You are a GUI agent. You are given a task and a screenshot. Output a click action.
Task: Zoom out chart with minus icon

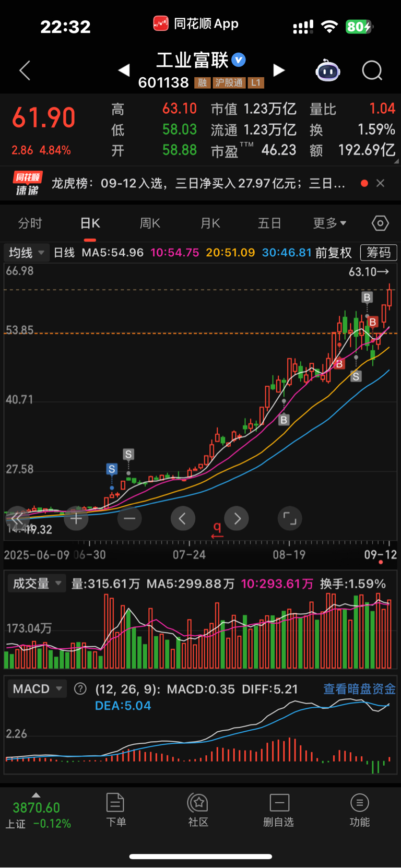(x=129, y=519)
